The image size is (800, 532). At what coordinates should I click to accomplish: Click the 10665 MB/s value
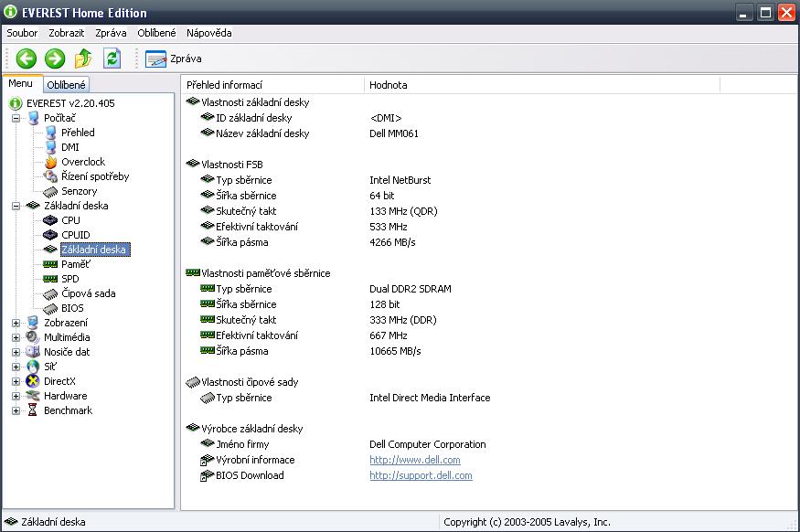click(395, 351)
